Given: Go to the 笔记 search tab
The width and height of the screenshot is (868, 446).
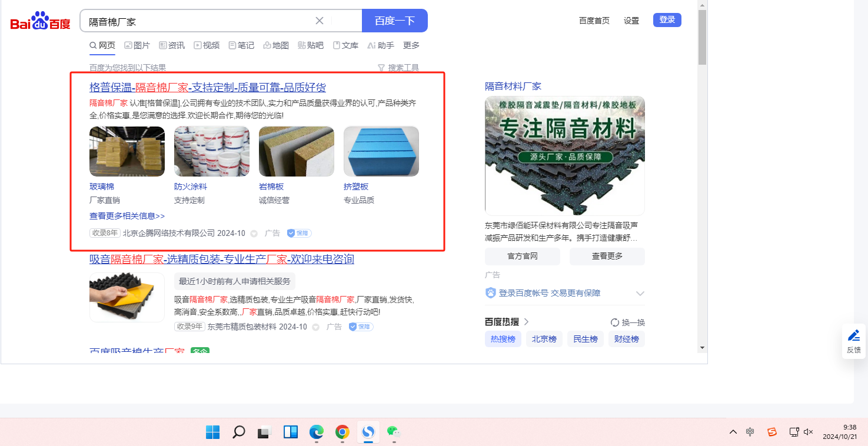Looking at the screenshot, I should pyautogui.click(x=241, y=45).
